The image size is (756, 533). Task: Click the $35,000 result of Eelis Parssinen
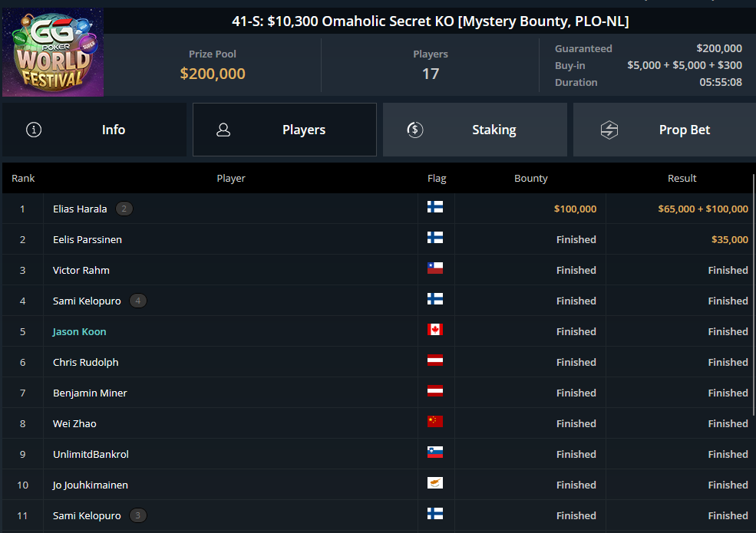(x=730, y=239)
